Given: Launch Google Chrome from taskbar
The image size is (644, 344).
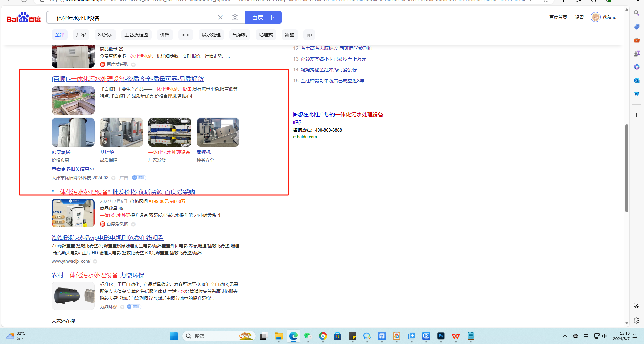Looking at the screenshot, I should click(x=323, y=336).
